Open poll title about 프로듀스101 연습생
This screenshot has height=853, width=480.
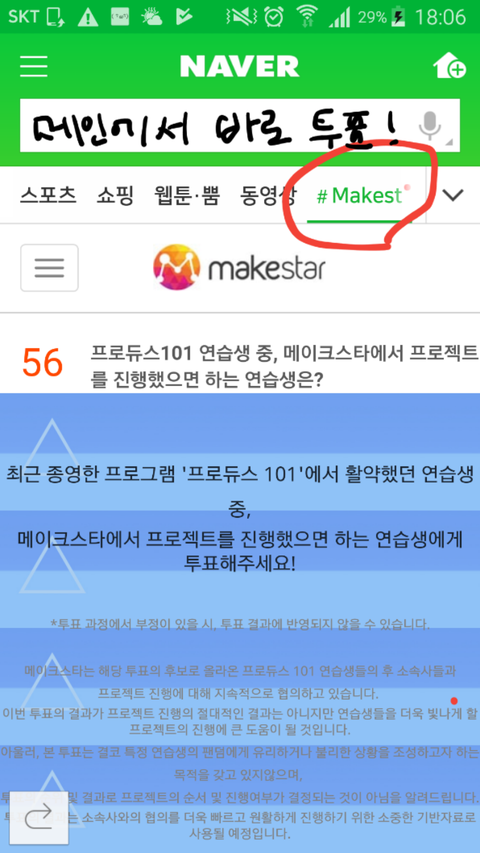[x=284, y=366]
